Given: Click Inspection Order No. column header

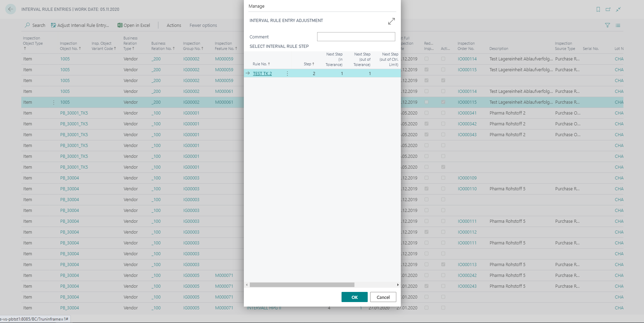Looking at the screenshot, I should pyautogui.click(x=466, y=46).
